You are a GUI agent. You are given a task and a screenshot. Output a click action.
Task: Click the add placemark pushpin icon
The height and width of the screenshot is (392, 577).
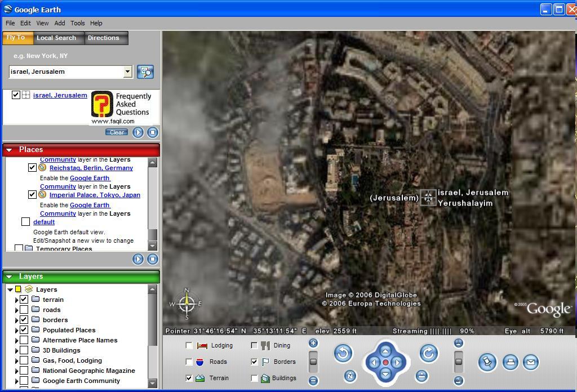coord(487,362)
